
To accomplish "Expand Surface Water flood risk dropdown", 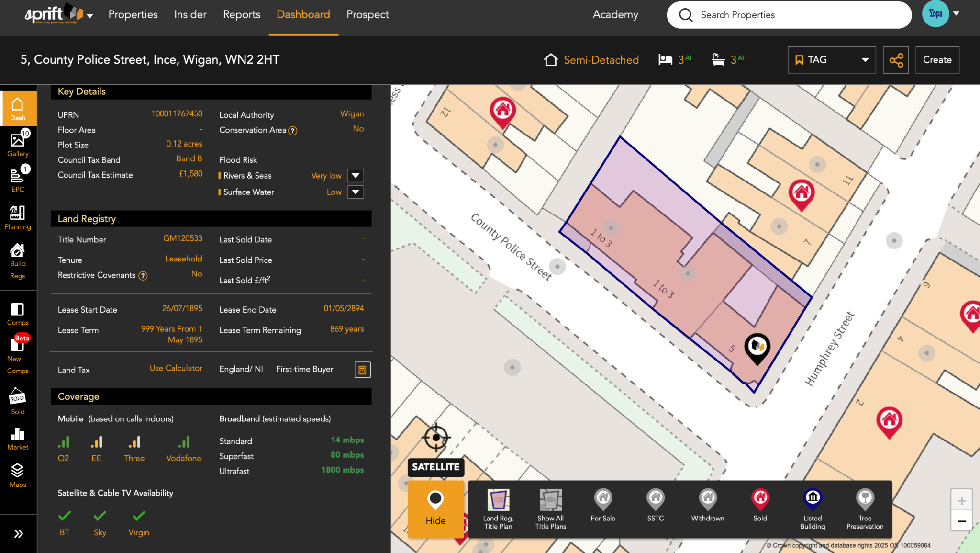I will point(356,192).
